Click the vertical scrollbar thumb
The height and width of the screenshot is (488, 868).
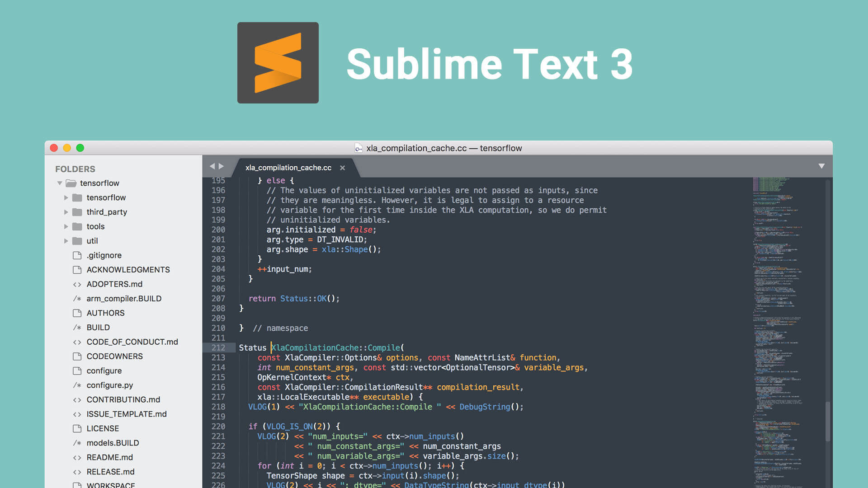point(828,421)
